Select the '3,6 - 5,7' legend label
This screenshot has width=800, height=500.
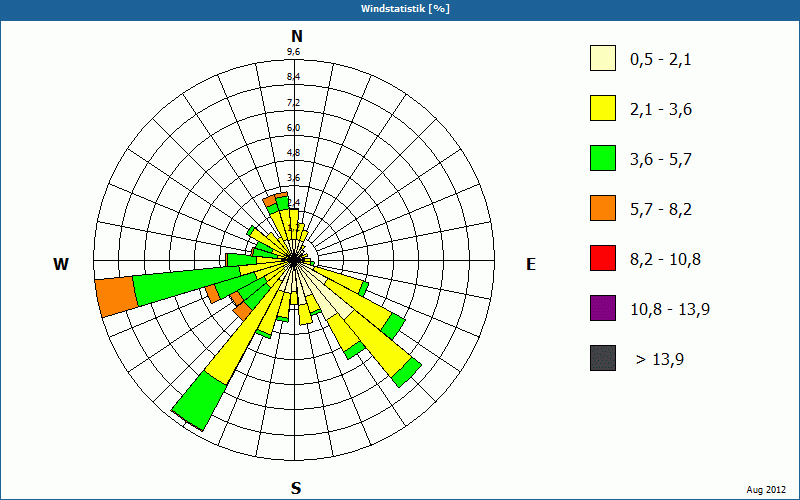(x=661, y=160)
